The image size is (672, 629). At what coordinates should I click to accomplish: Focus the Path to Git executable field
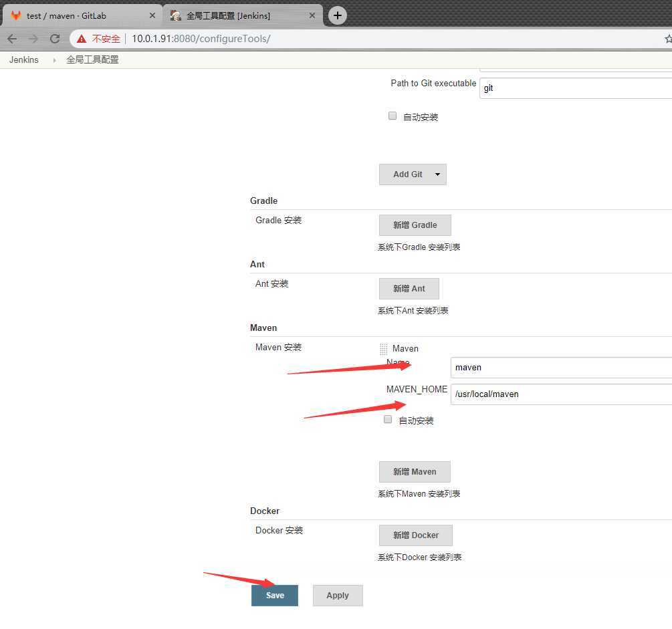click(576, 88)
